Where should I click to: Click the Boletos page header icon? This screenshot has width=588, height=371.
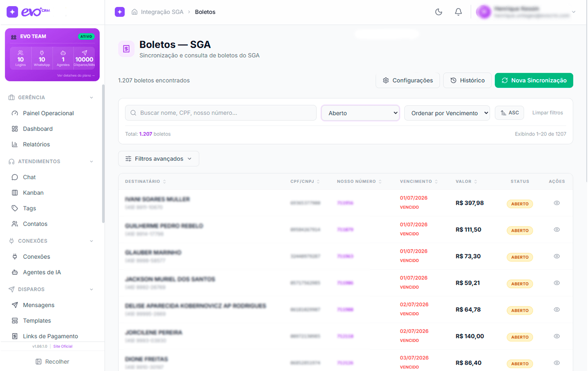coord(126,49)
